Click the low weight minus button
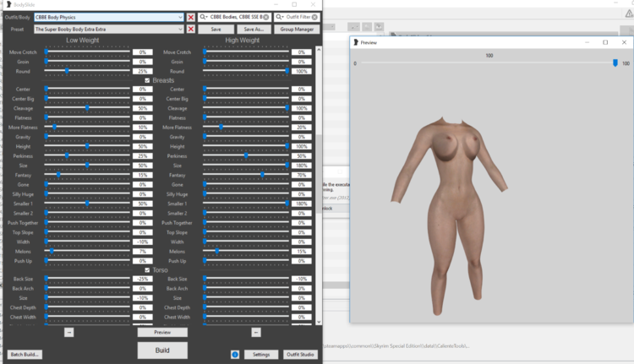 (68, 332)
